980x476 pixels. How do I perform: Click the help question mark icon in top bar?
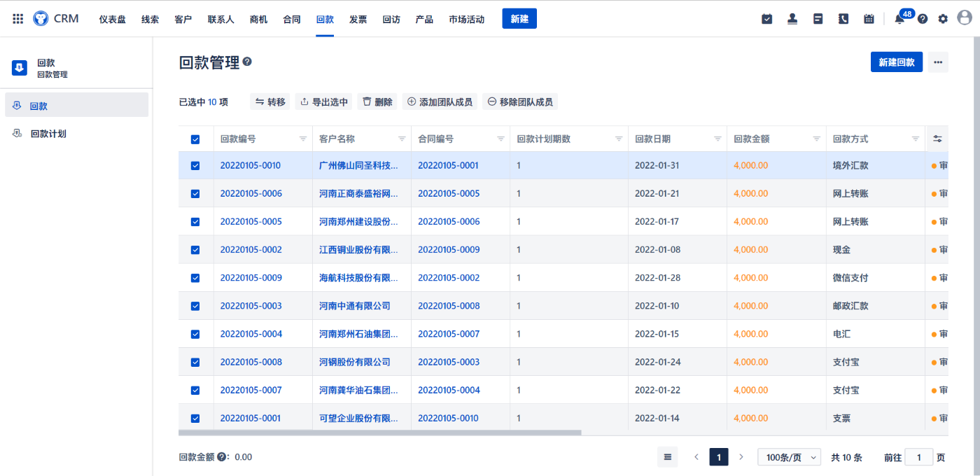pos(923,19)
